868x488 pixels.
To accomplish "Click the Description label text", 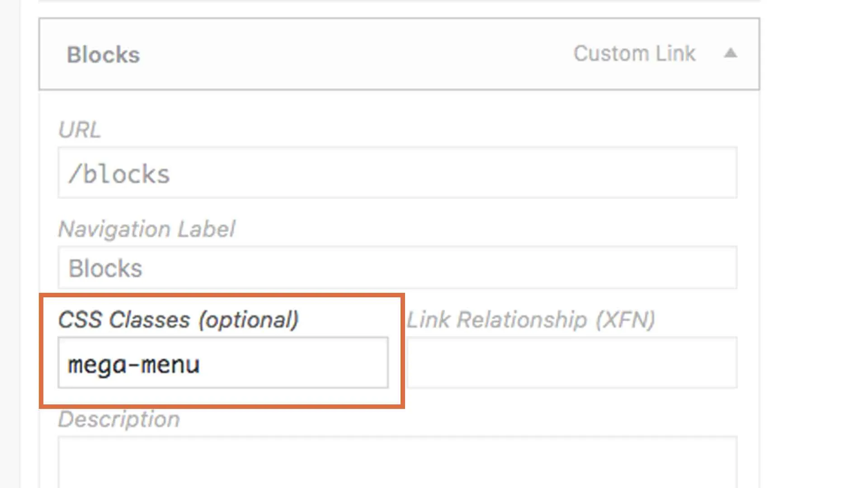I will pyautogui.click(x=119, y=419).
